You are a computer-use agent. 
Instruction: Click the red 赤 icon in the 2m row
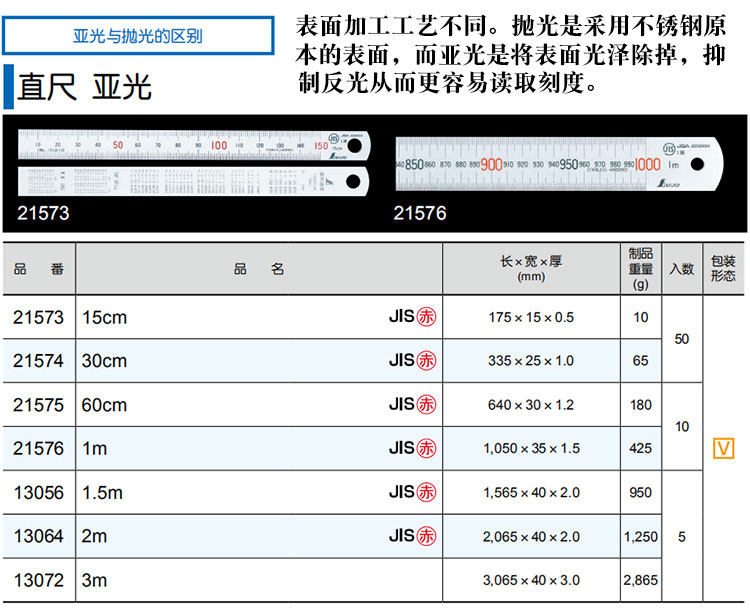(426, 536)
